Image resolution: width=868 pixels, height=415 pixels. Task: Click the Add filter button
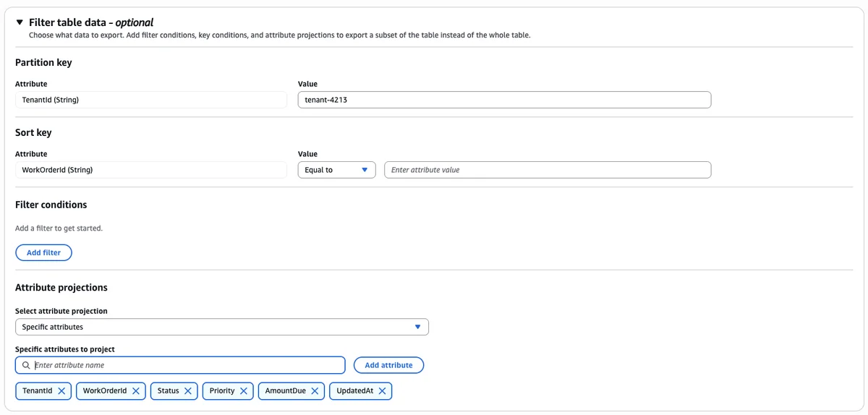click(43, 252)
